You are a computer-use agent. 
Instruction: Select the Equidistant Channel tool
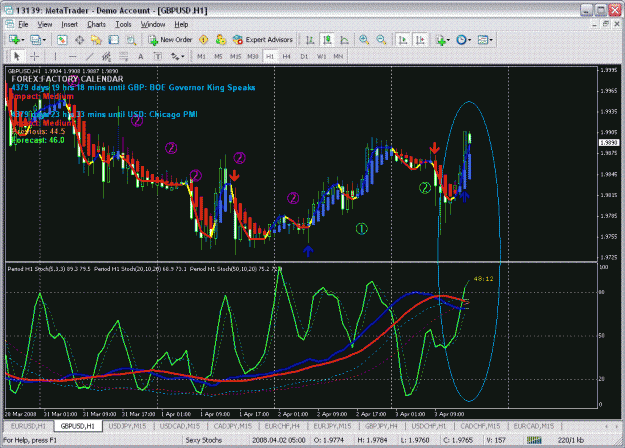pyautogui.click(x=106, y=57)
